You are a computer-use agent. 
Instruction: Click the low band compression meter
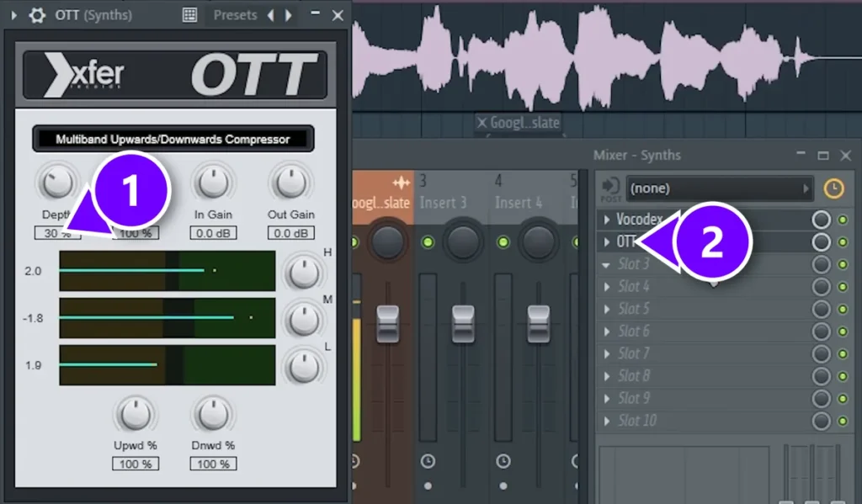coord(168,365)
